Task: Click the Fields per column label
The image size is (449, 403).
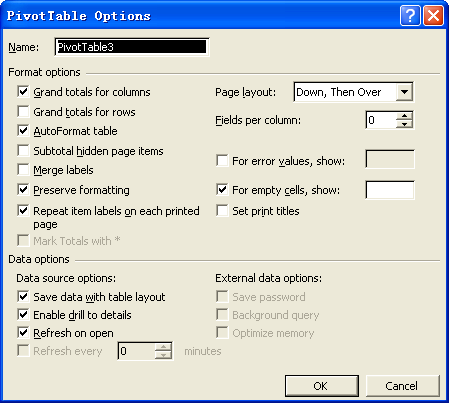Action: click(258, 120)
